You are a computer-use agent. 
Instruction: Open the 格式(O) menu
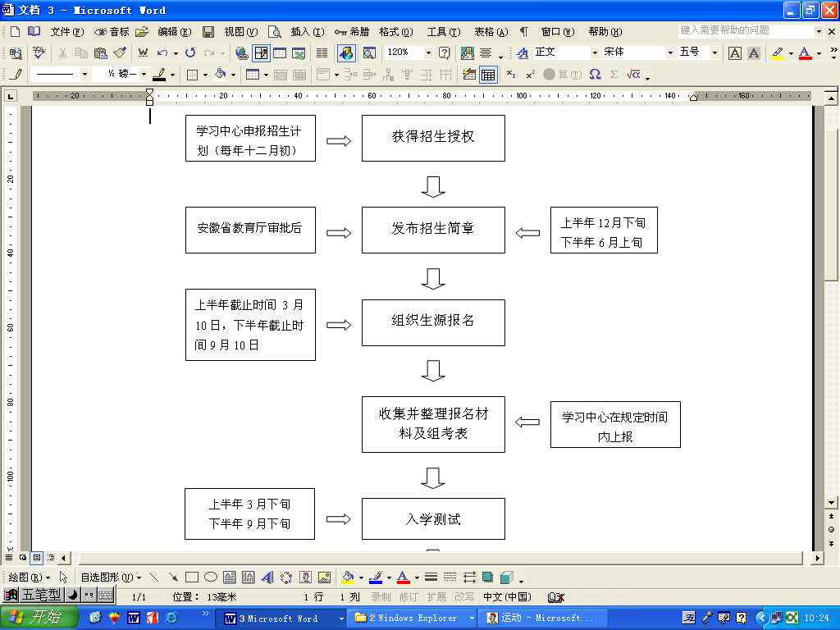pyautogui.click(x=396, y=32)
